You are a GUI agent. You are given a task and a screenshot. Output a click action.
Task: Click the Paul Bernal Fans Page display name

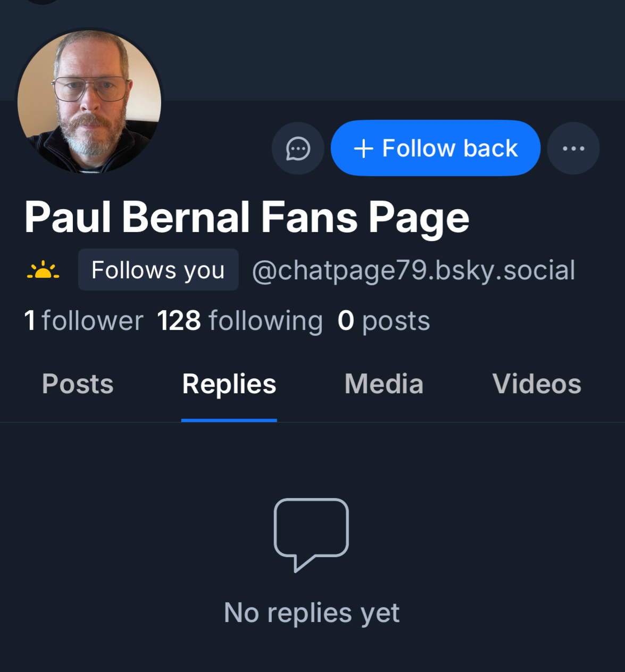[x=247, y=218]
